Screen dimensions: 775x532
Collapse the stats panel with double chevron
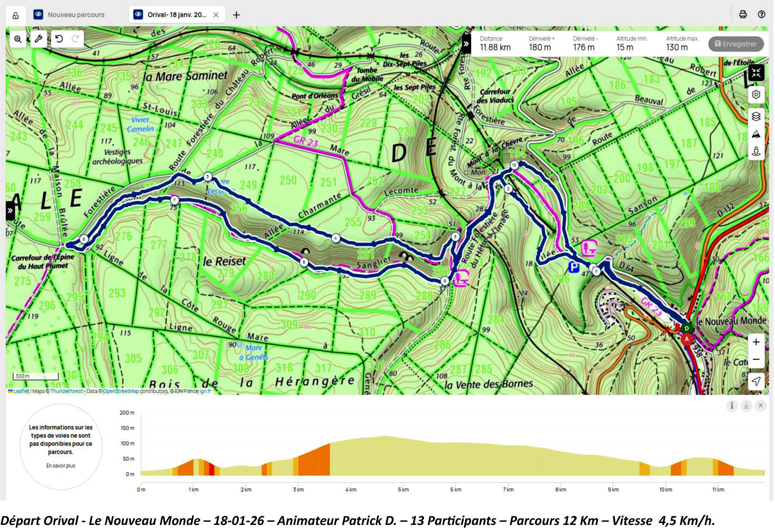coord(466,44)
